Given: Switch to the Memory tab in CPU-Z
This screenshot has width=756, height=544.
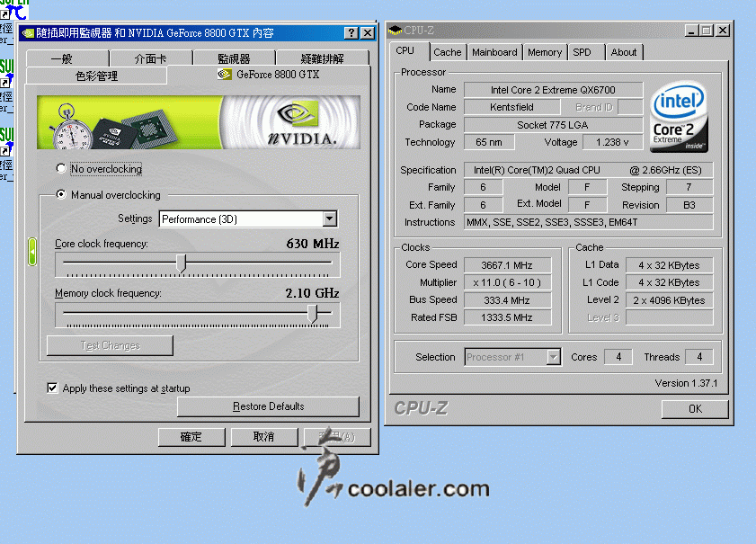Looking at the screenshot, I should coord(545,52).
